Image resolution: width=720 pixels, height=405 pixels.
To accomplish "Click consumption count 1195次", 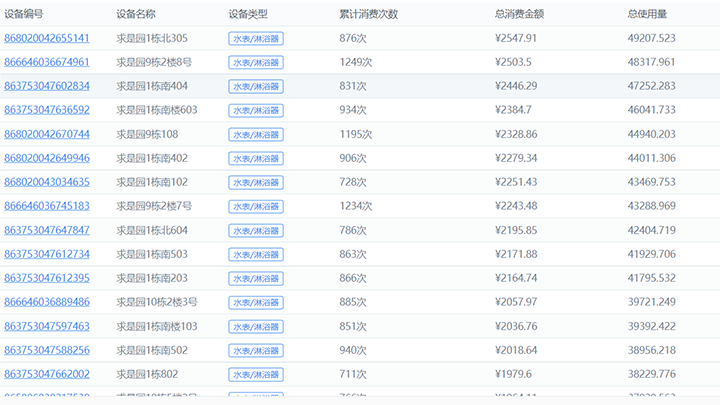I will click(x=356, y=134).
